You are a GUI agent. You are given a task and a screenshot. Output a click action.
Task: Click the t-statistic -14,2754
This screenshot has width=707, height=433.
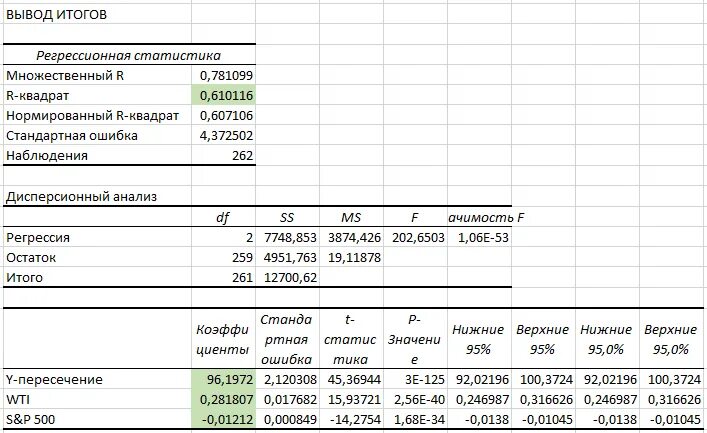(356, 419)
